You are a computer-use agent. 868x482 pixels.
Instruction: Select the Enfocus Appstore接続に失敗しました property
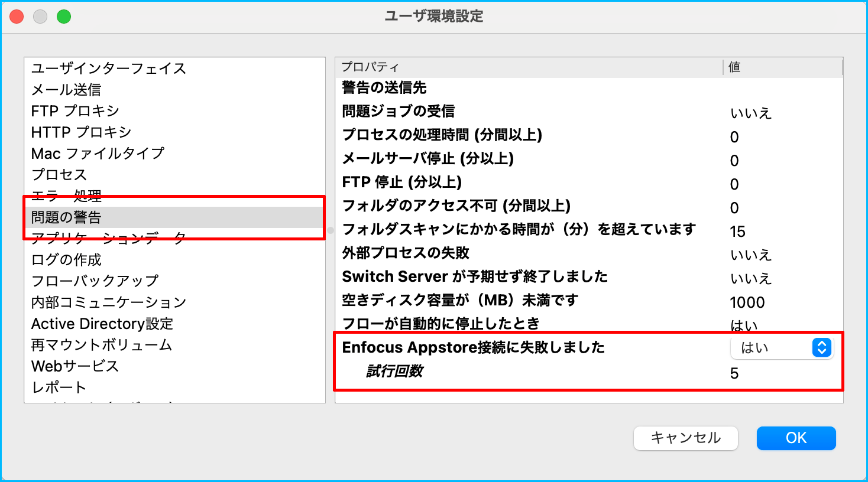tap(473, 347)
